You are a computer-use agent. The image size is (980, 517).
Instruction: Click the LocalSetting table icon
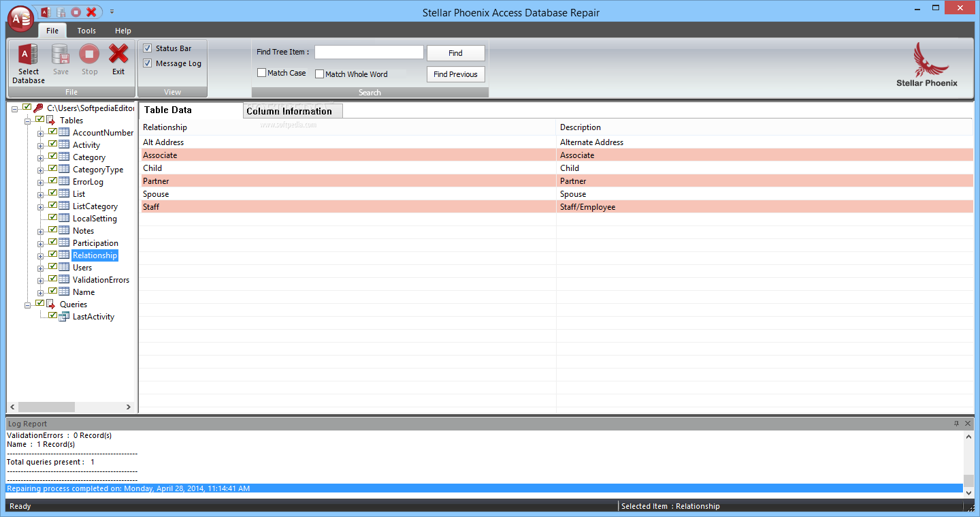point(64,218)
